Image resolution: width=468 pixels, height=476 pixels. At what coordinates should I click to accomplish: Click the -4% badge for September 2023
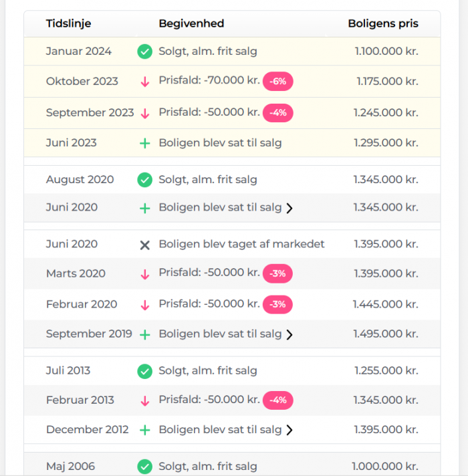[277, 113]
